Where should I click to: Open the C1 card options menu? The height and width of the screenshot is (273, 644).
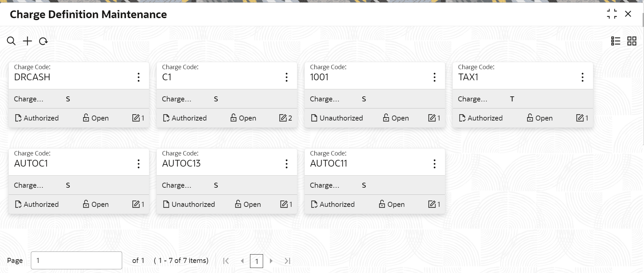tap(286, 77)
